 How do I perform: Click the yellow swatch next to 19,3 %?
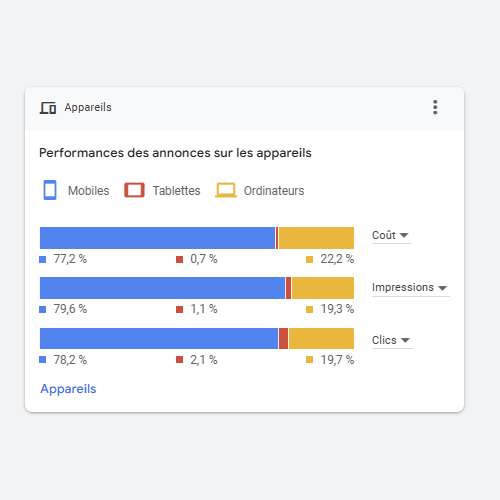(x=310, y=309)
